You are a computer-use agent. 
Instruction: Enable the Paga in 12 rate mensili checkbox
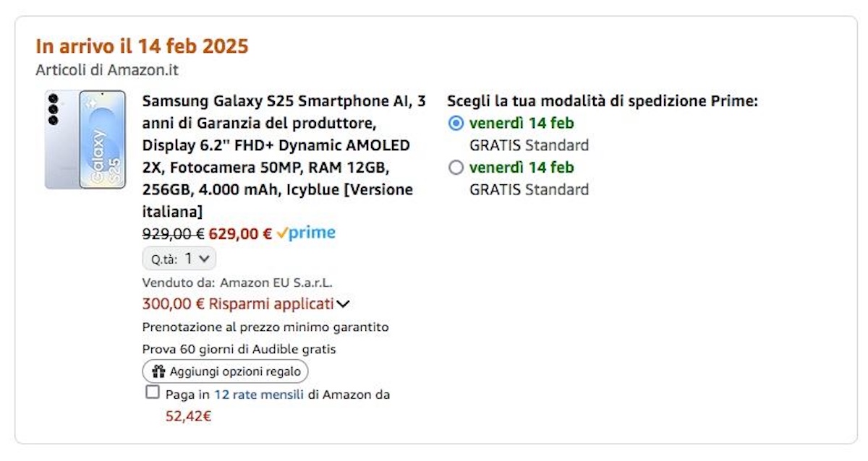pos(152,392)
